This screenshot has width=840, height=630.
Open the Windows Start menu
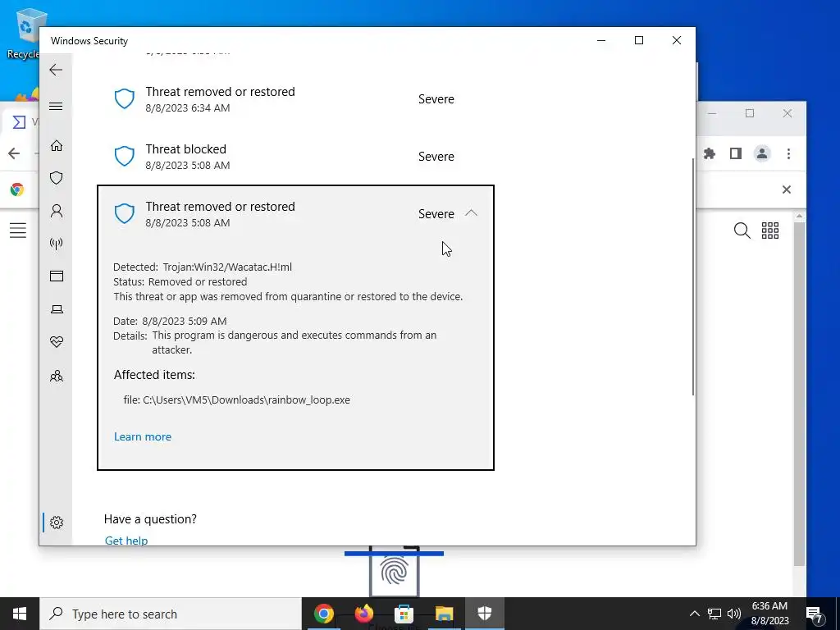click(20, 614)
